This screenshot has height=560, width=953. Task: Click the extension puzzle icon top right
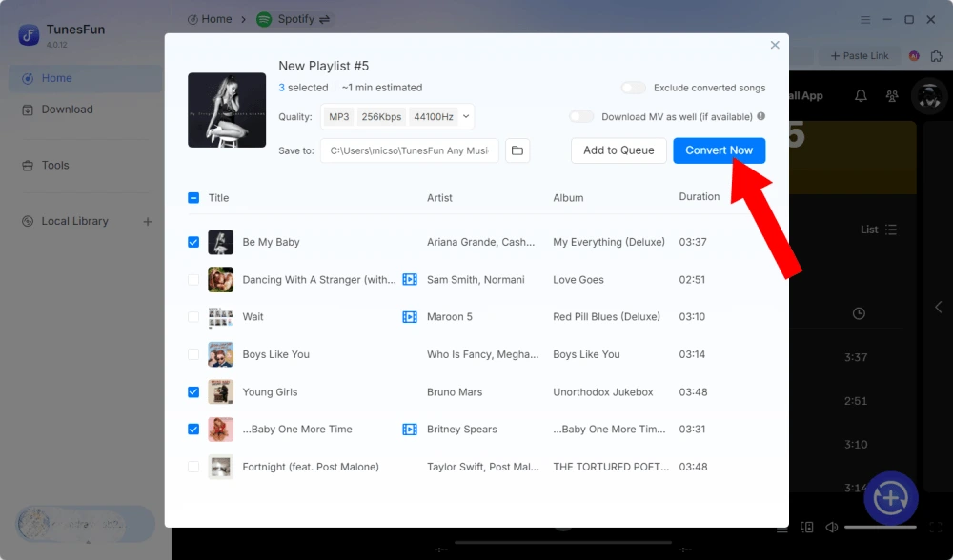937,56
